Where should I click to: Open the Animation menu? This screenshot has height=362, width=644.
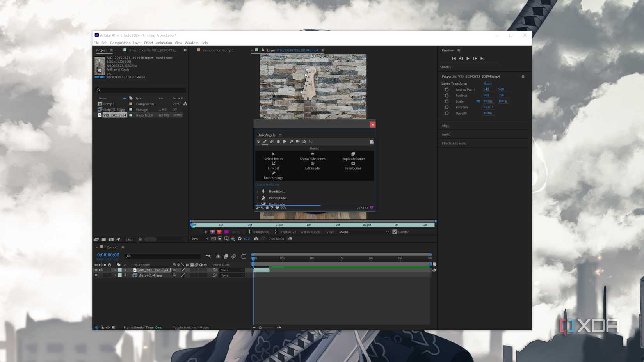coord(164,43)
